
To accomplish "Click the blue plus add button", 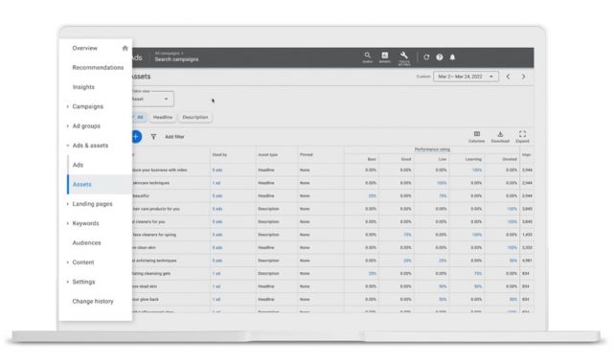I will (x=136, y=136).
